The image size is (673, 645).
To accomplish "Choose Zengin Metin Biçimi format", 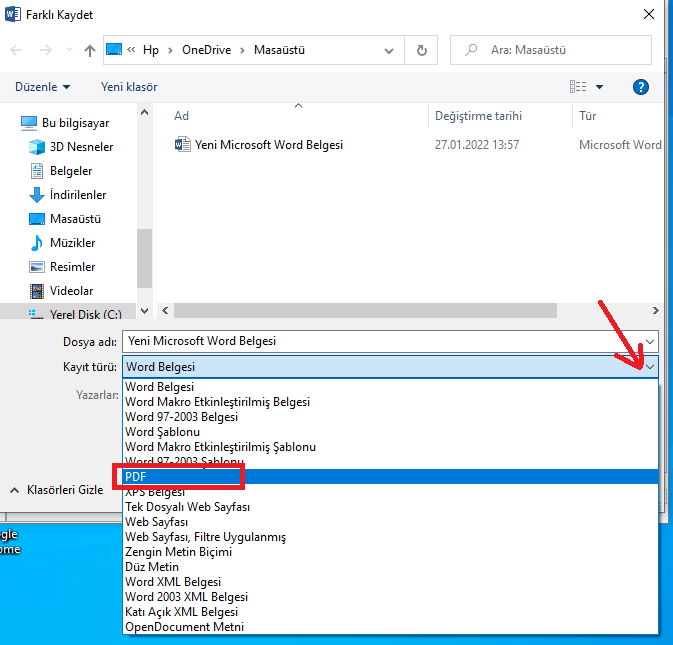I will 391,552.
